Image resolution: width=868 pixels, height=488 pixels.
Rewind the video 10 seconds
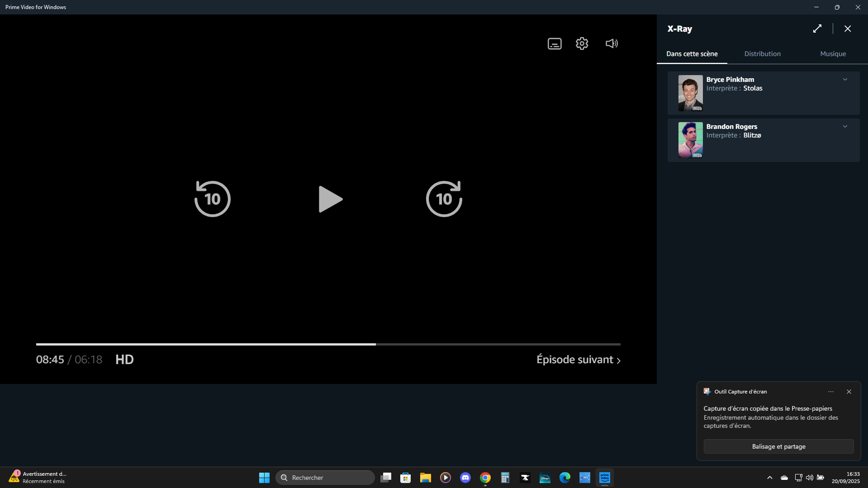pyautogui.click(x=212, y=199)
